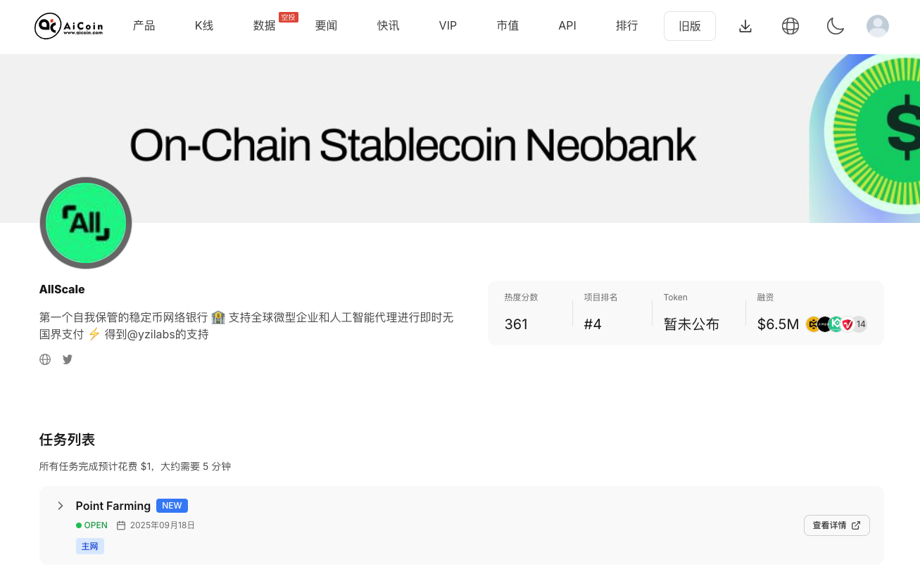
Task: Open AllScale's Twitter profile icon
Action: (x=68, y=359)
